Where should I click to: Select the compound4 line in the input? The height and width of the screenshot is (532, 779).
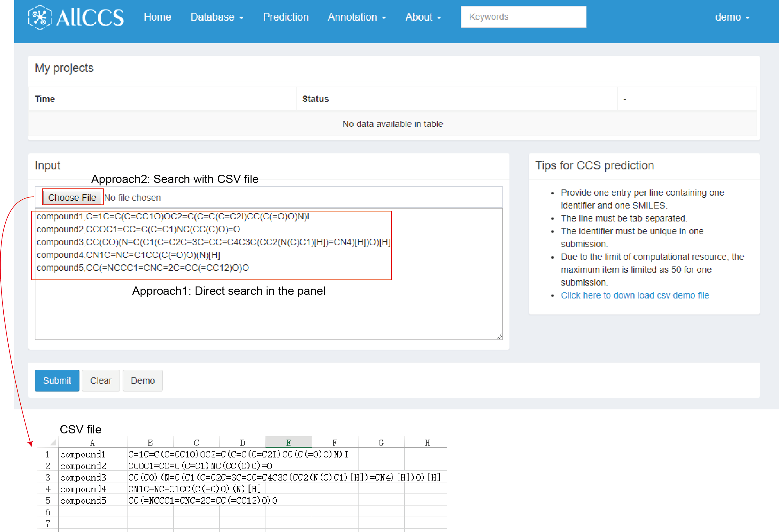click(x=128, y=255)
